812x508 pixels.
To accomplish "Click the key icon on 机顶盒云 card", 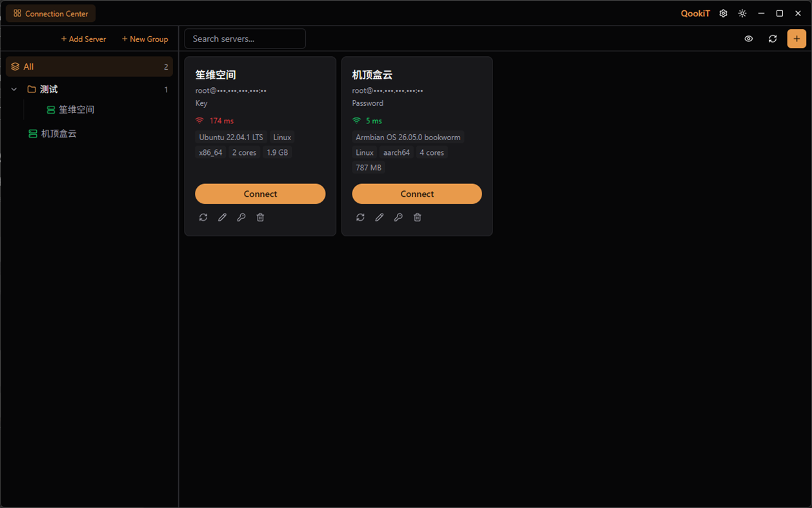I will 398,218.
